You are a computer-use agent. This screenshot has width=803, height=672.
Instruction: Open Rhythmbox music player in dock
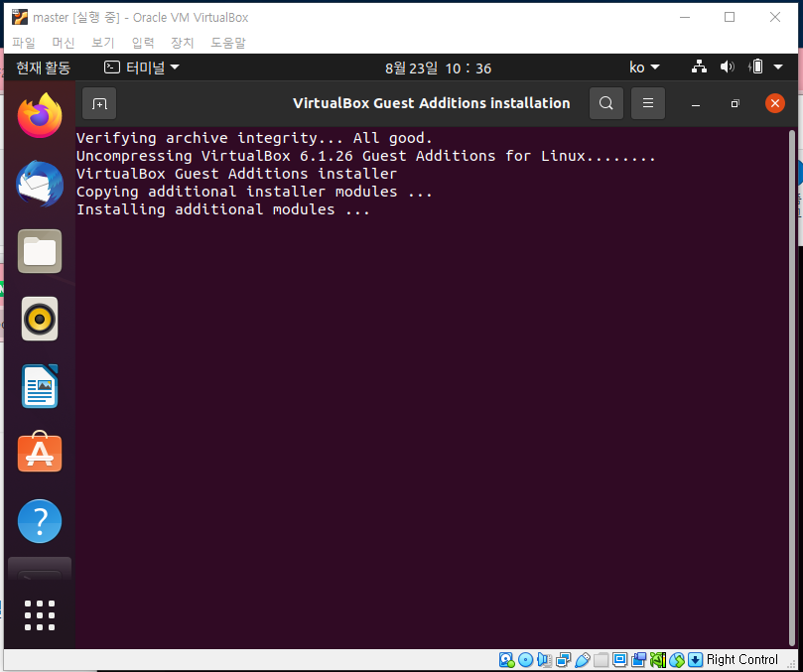click(40, 319)
